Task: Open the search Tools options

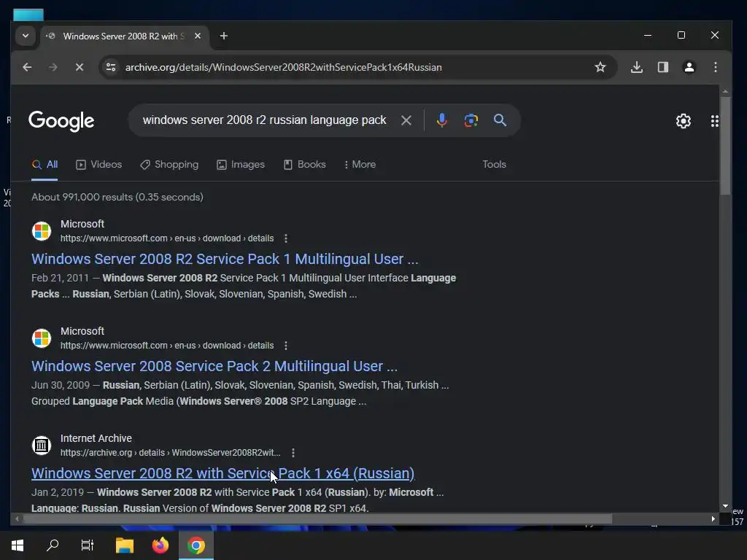Action: click(494, 164)
